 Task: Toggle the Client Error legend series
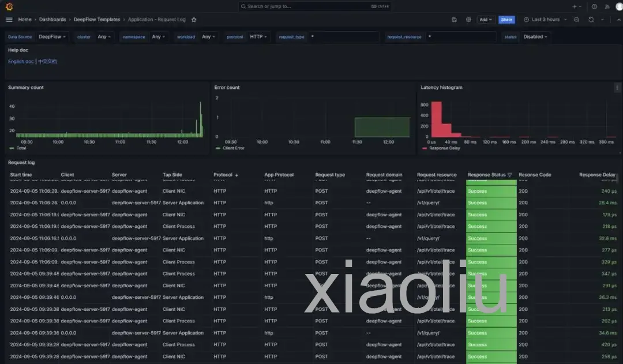point(234,148)
